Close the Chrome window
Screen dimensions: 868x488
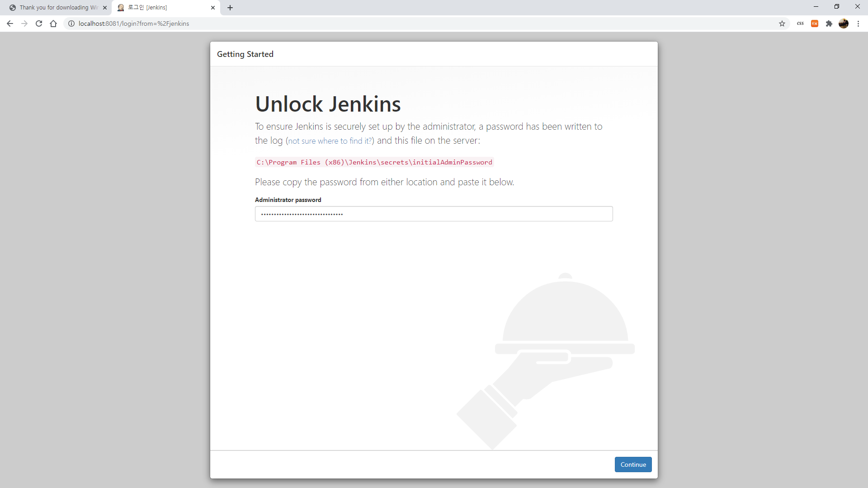pyautogui.click(x=858, y=6)
